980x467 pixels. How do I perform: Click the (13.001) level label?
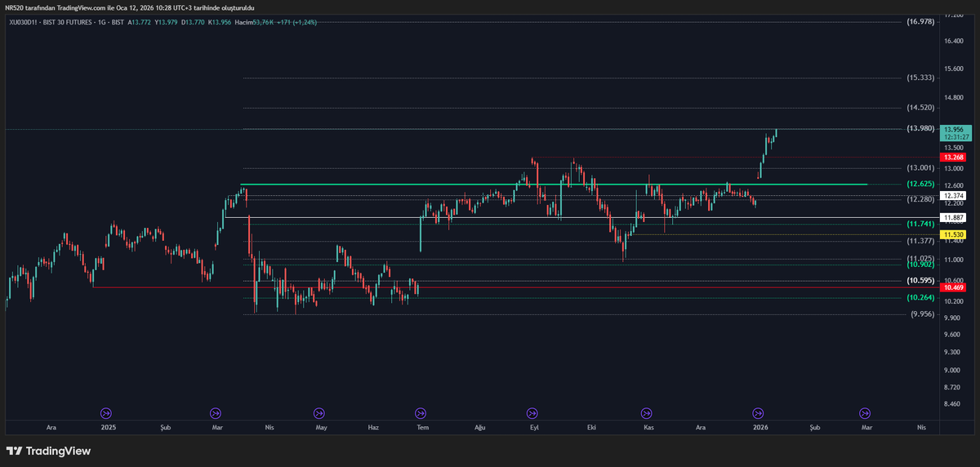[x=920, y=167]
